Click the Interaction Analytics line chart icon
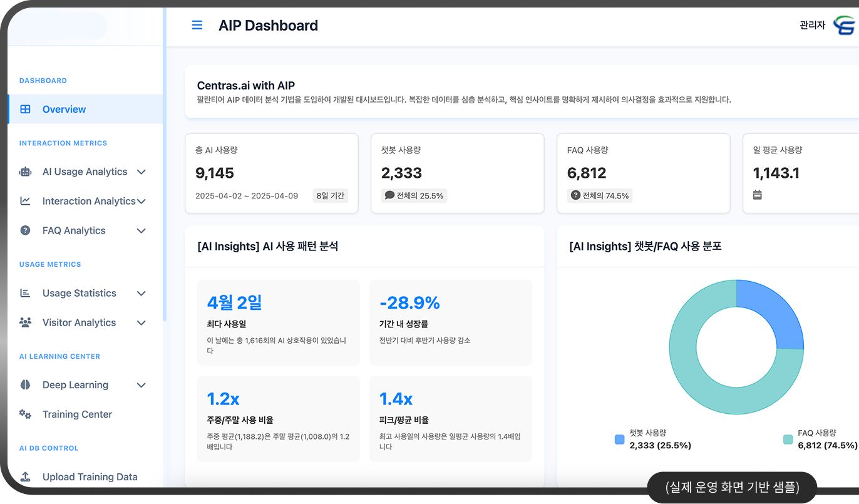 (x=25, y=201)
